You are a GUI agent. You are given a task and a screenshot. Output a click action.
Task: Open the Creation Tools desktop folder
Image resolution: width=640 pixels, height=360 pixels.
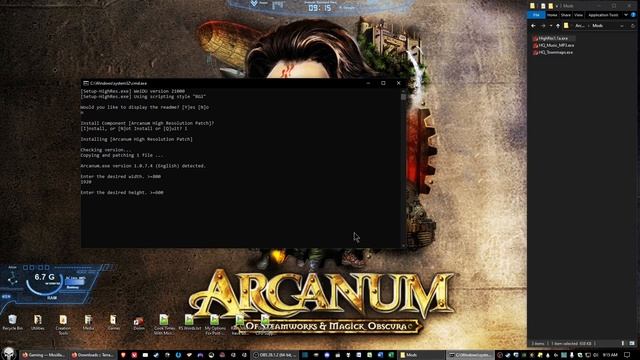63,324
